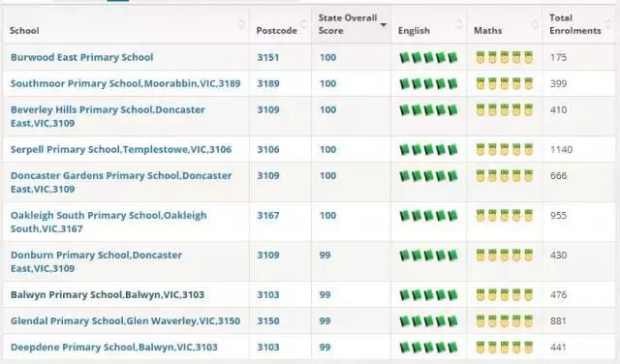The width and height of the screenshot is (620, 364).
Task: Sort by English column arrows
Action: (458, 24)
